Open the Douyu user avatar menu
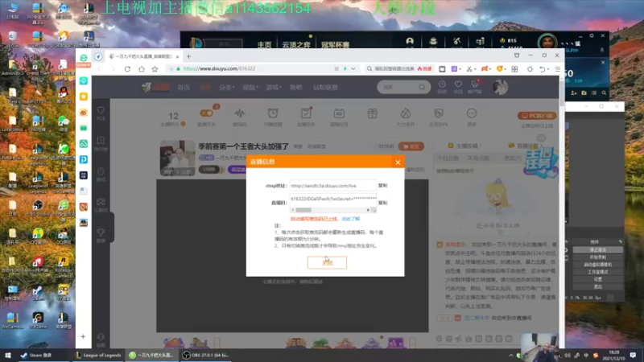 click(x=500, y=87)
